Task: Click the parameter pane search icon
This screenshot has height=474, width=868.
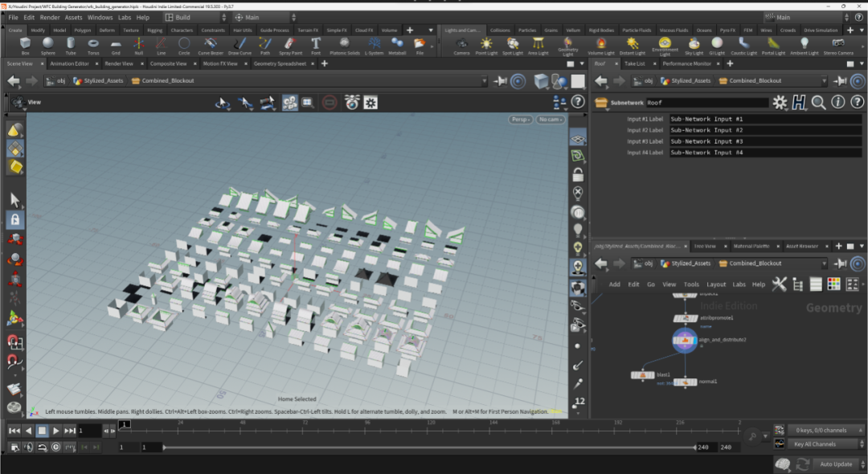Action: pyautogui.click(x=818, y=102)
